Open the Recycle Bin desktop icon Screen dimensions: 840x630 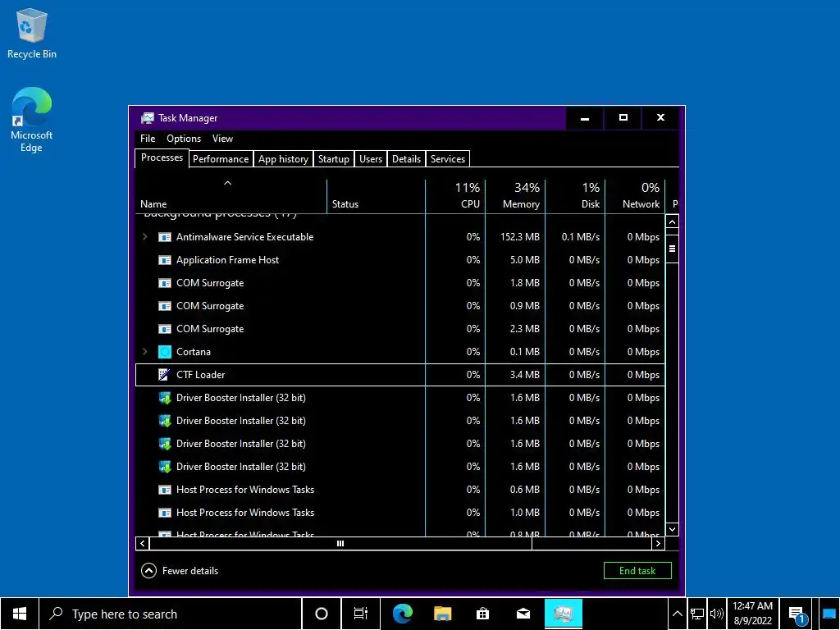(x=32, y=33)
